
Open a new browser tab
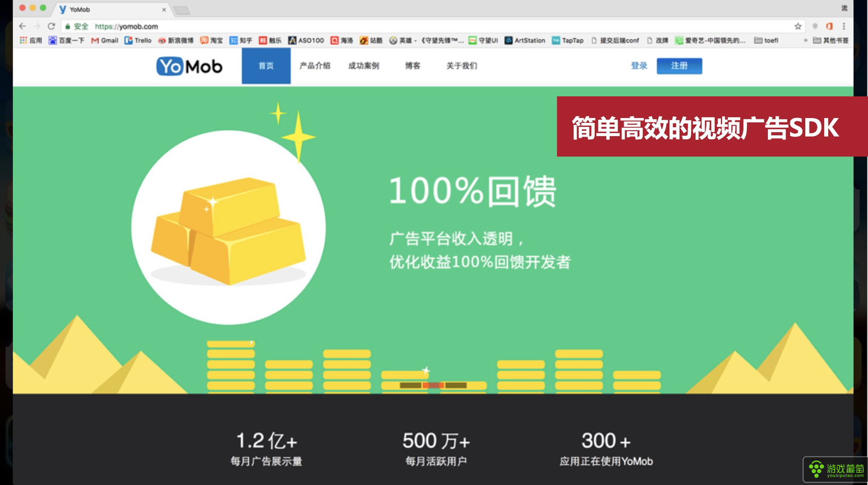coord(181,10)
